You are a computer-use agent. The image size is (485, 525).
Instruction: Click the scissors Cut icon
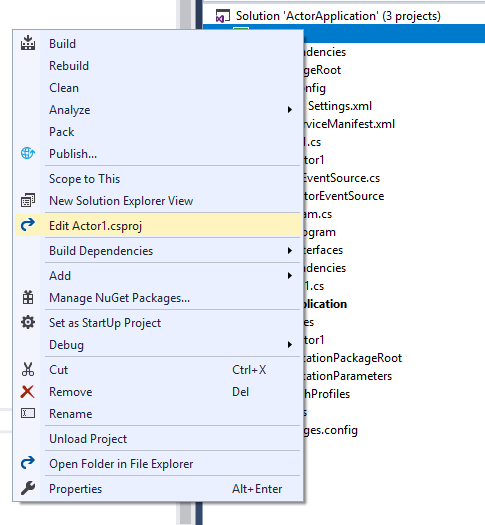(28, 369)
